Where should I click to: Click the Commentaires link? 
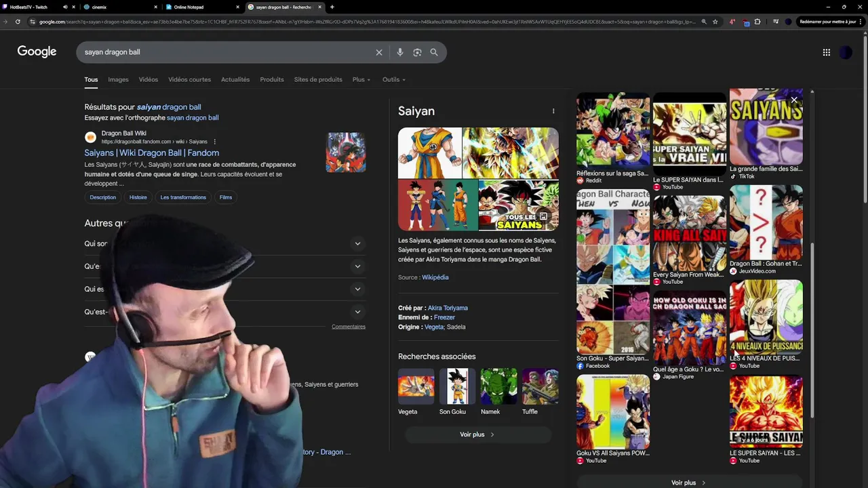click(x=349, y=327)
